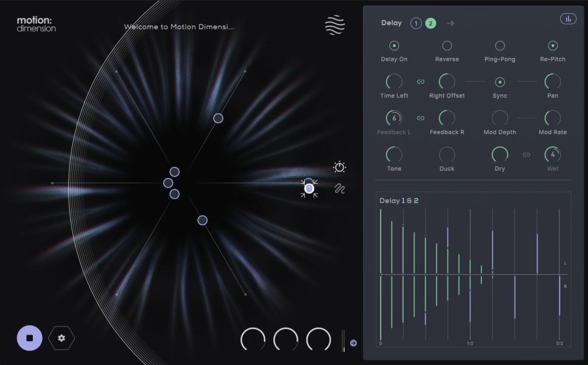
Task: Click the Dry knob
Action: [500, 154]
